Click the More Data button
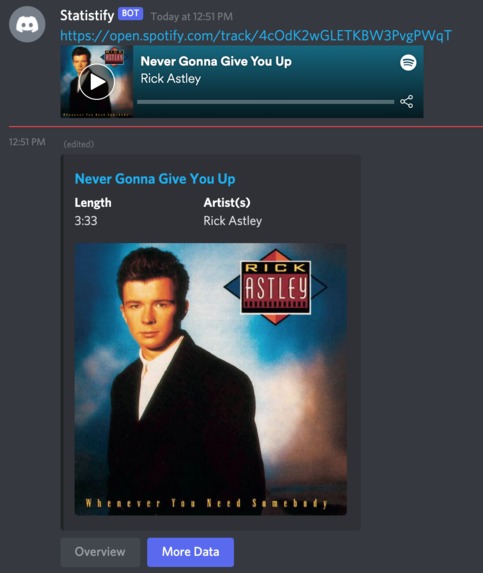This screenshot has height=573, width=483. click(190, 552)
